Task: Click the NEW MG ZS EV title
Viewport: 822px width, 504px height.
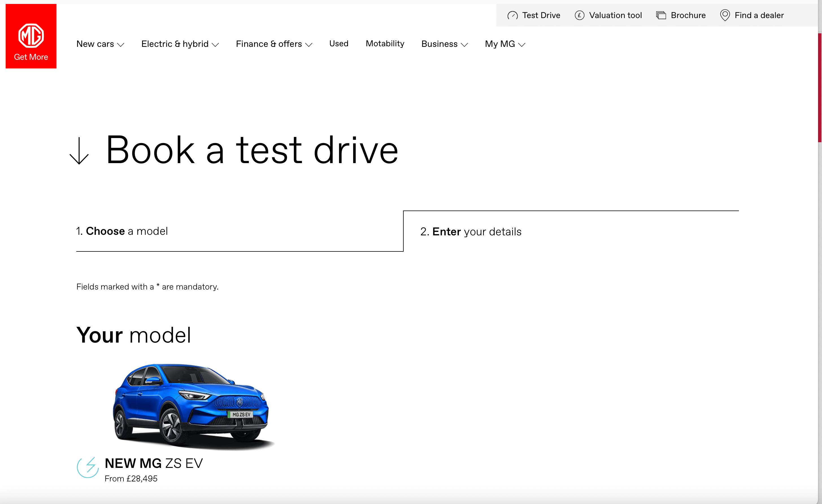Action: click(153, 463)
